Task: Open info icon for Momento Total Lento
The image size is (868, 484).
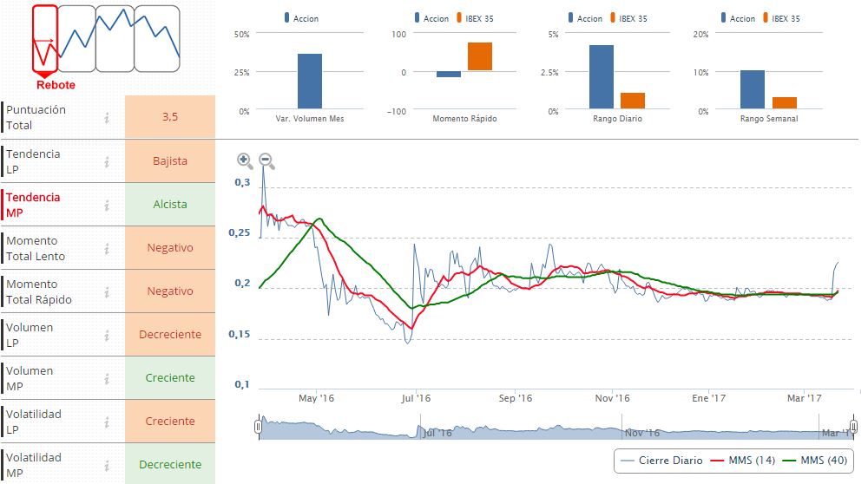Action: pyautogui.click(x=106, y=248)
